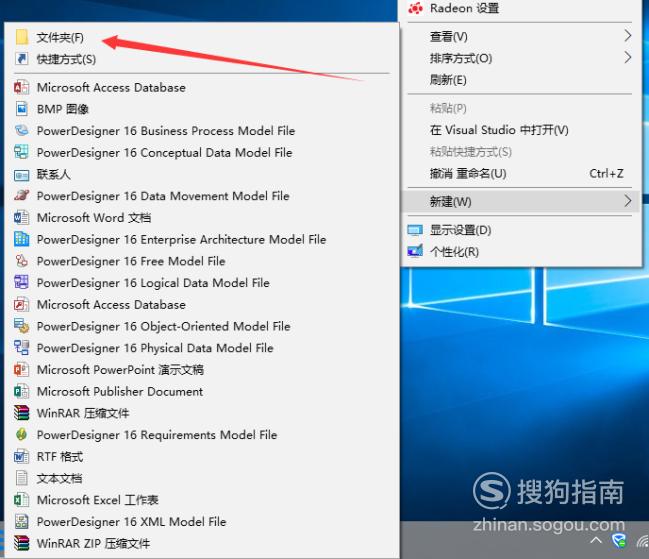
Task: Select PowerDesigner 16 Logical Data Model File
Action: pos(202,283)
